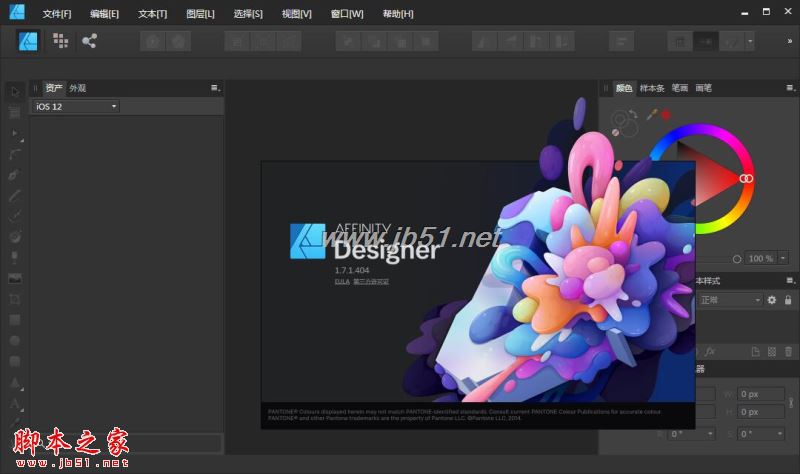Select the Move tool arrow
This screenshot has width=800, height=474.
15,92
